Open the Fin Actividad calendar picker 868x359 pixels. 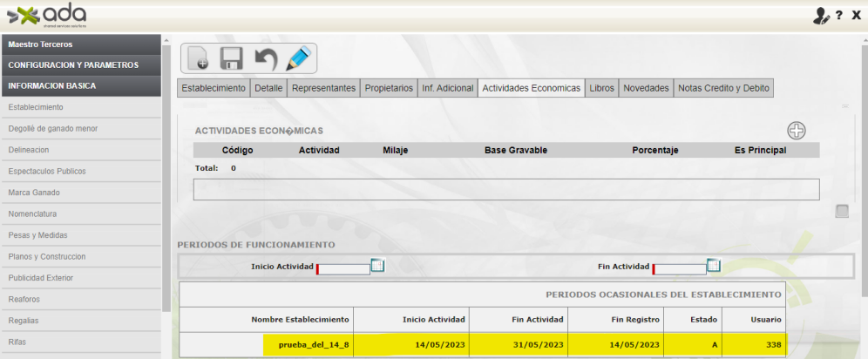pyautogui.click(x=713, y=266)
